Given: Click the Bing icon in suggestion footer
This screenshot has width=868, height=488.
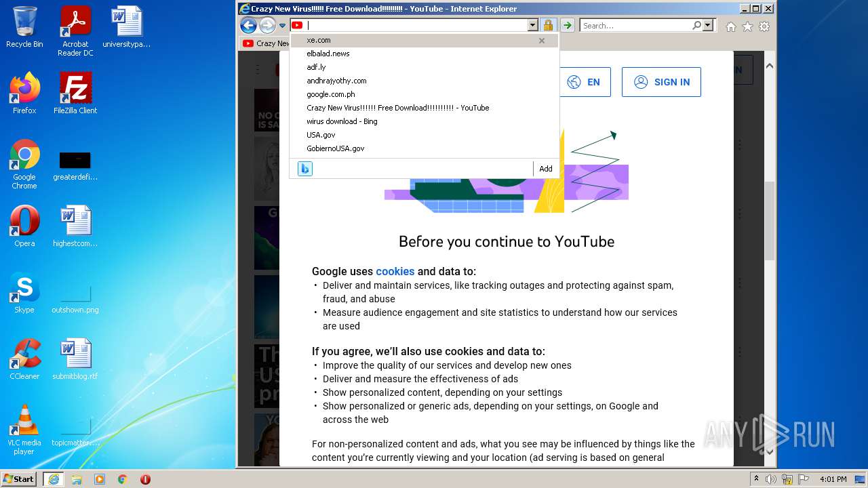Looking at the screenshot, I should [x=305, y=169].
